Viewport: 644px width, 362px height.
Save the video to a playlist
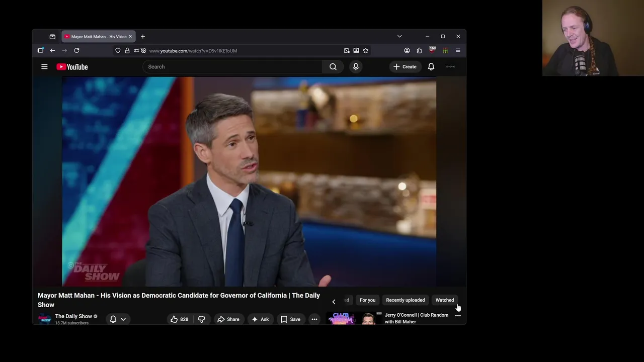(x=290, y=319)
